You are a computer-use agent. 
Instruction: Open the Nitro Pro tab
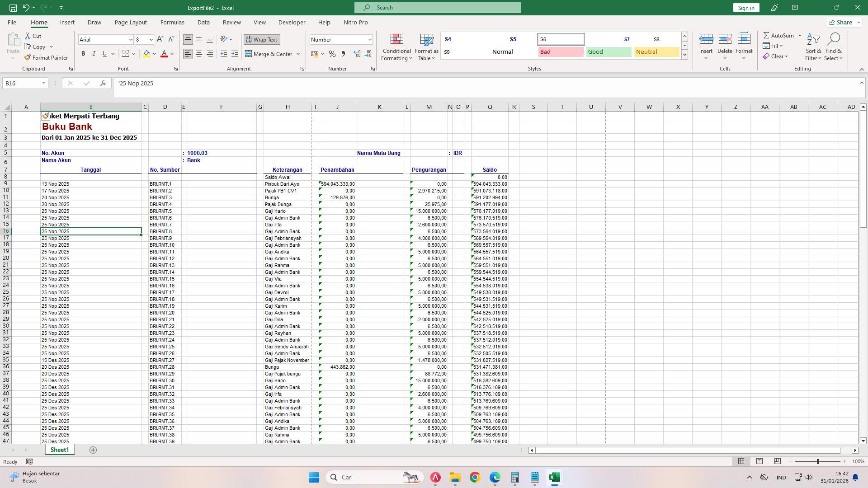[x=356, y=22]
